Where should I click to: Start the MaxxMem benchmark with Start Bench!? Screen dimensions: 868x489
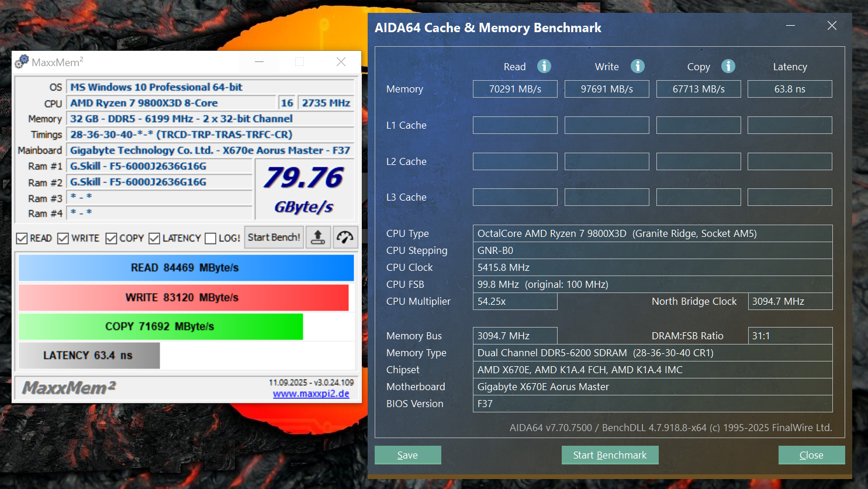274,237
